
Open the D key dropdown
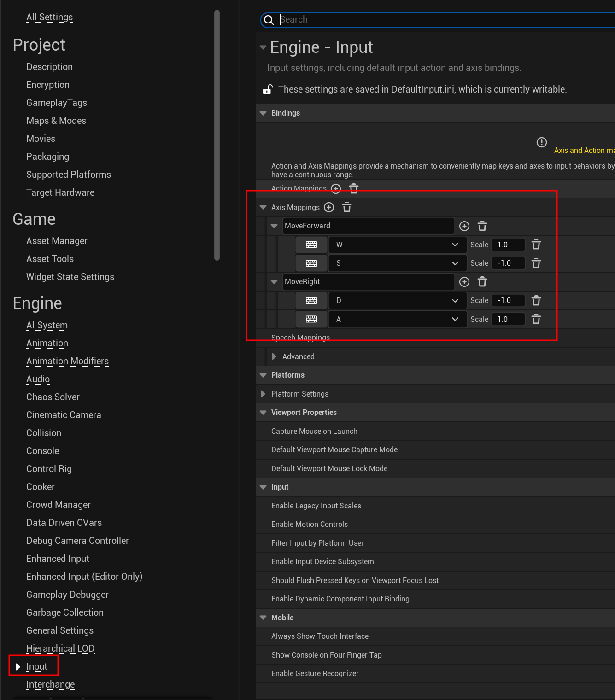(397, 301)
